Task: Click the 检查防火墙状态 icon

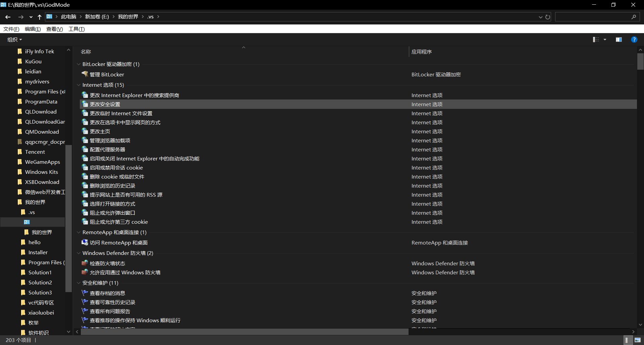Action: (x=85, y=263)
